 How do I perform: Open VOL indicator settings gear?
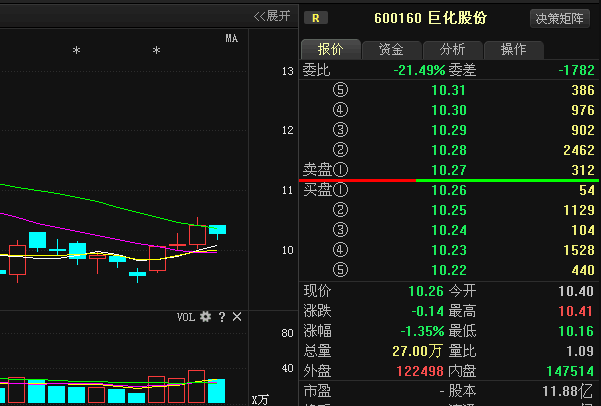point(205,317)
